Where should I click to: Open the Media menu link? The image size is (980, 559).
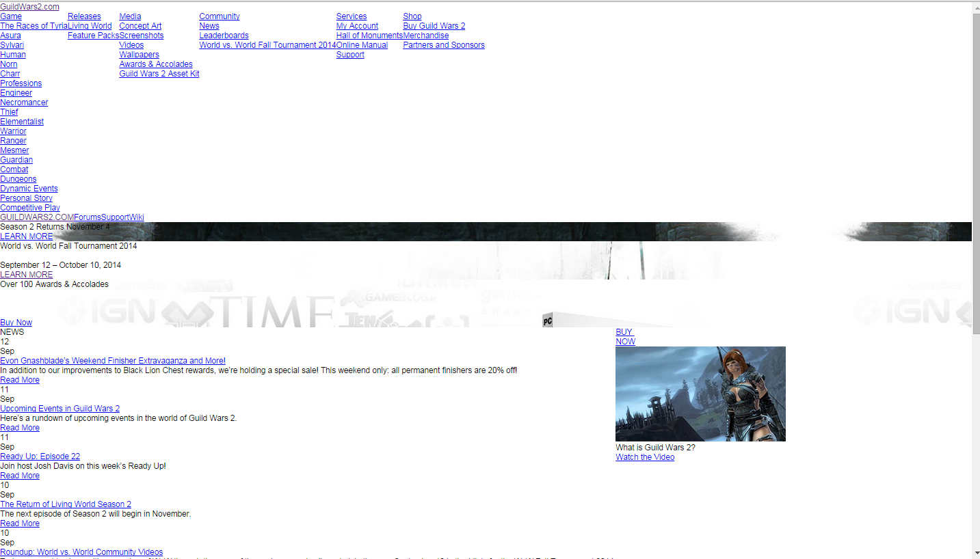click(130, 16)
